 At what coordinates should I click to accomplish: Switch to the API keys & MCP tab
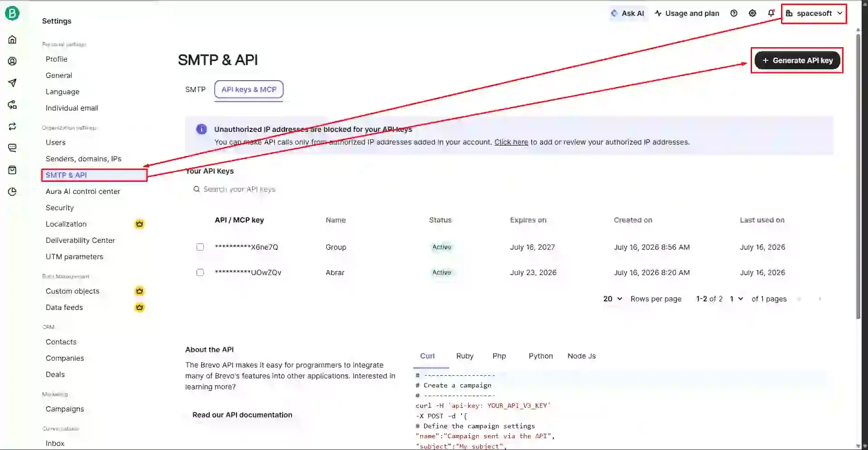click(x=249, y=89)
